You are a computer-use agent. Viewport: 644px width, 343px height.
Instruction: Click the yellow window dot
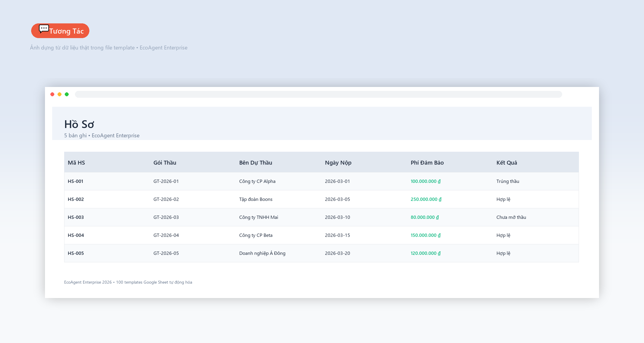tap(60, 94)
